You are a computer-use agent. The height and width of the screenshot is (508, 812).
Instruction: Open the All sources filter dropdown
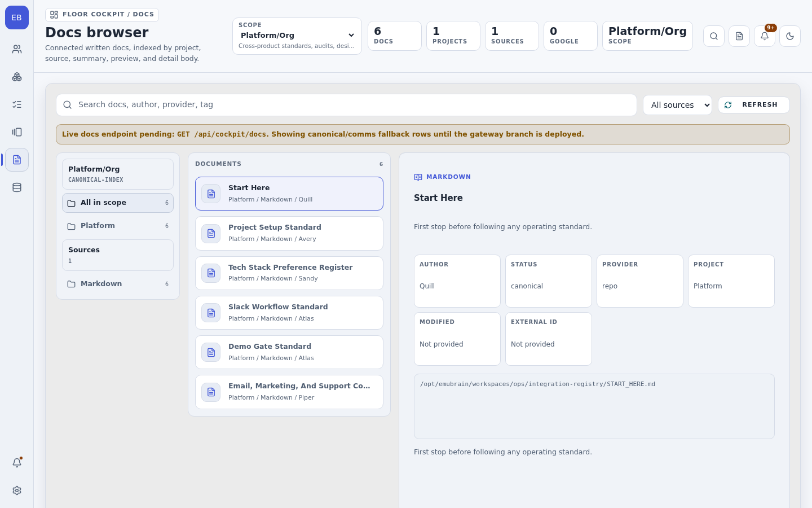point(677,105)
